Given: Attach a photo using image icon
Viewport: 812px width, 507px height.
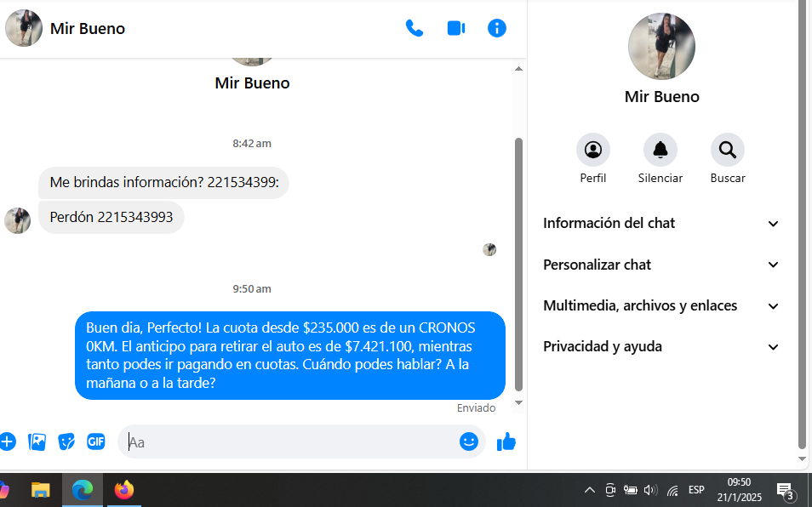Looking at the screenshot, I should [x=37, y=441].
